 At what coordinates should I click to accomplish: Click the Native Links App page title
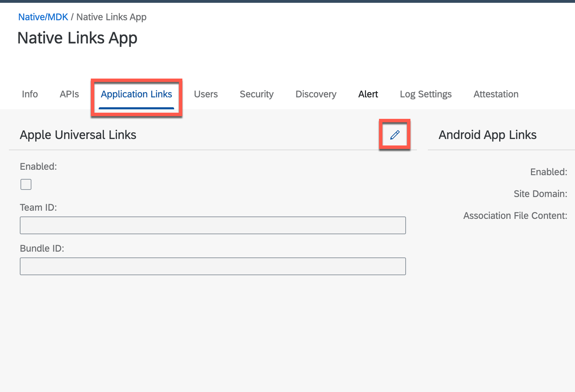click(x=77, y=38)
